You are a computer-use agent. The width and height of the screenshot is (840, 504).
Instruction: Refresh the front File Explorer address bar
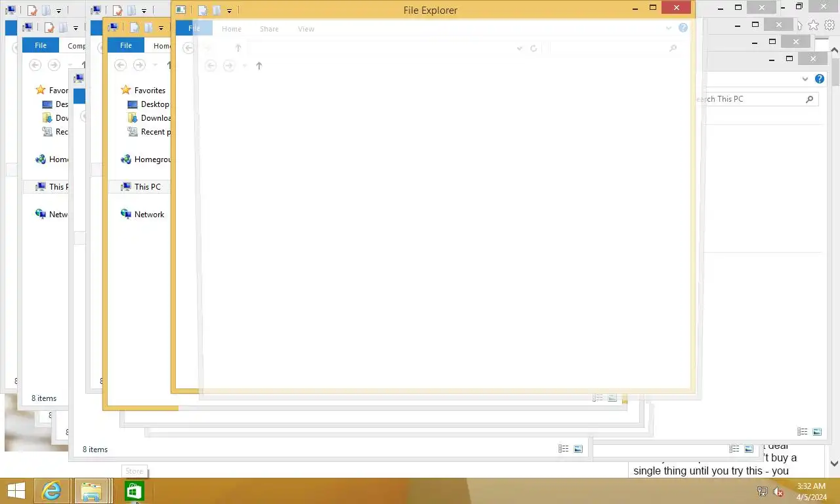[534, 48]
